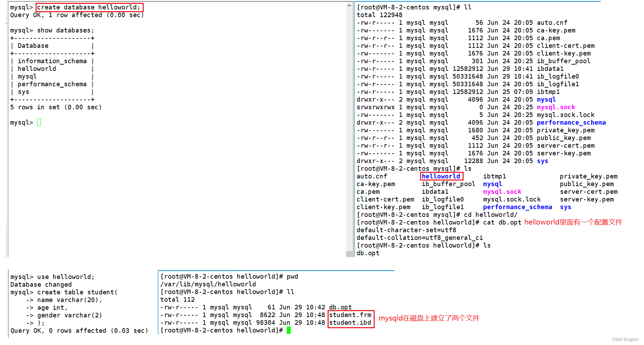Click green cursor at bottom helloworld prompt

(x=289, y=330)
